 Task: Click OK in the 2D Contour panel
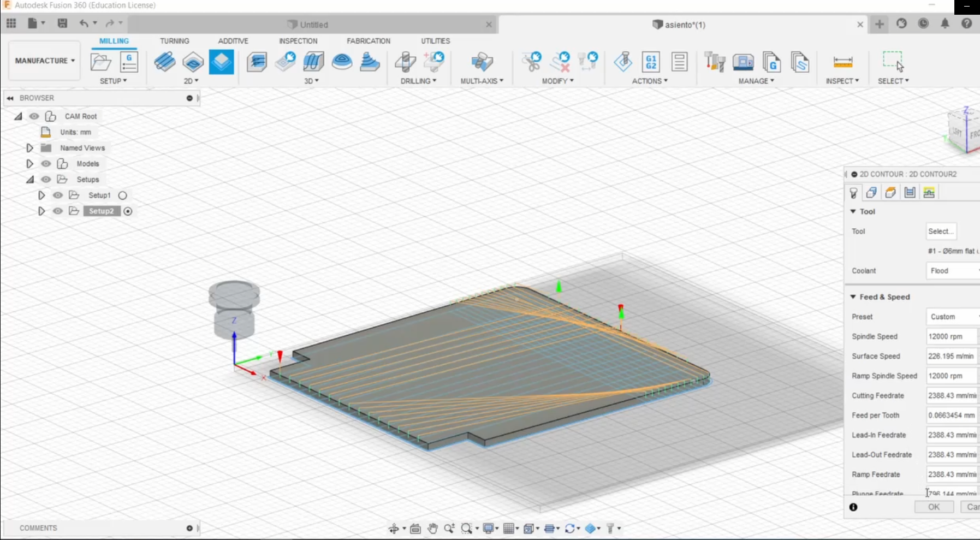(934, 507)
